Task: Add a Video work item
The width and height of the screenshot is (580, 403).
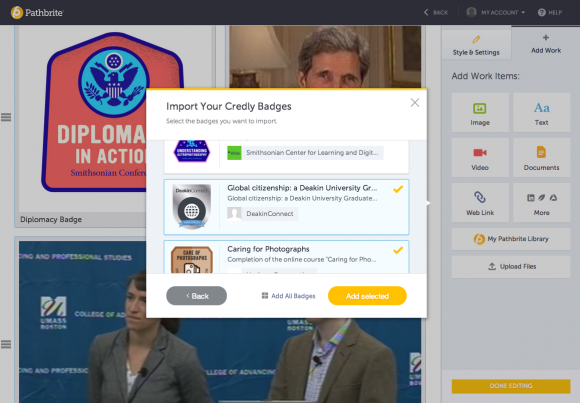Action: 480,158
